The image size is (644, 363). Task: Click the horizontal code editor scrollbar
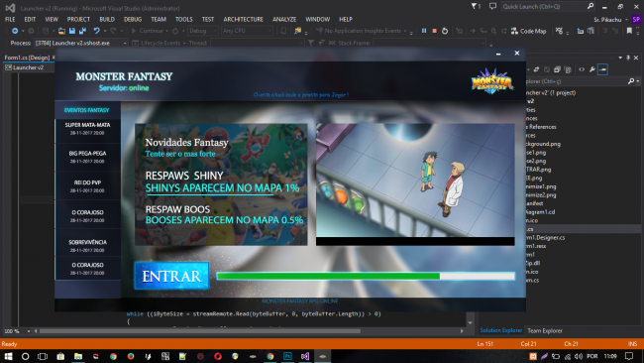200,331
